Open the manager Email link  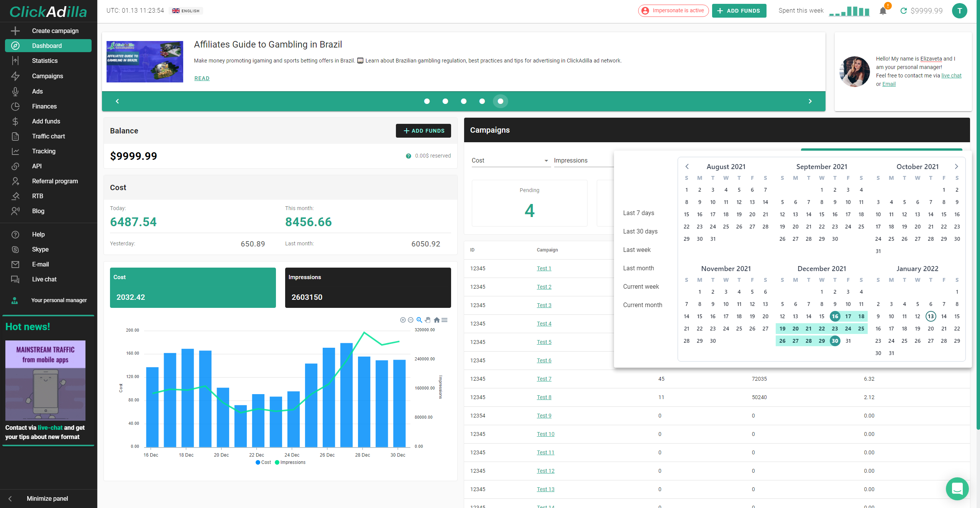[889, 84]
